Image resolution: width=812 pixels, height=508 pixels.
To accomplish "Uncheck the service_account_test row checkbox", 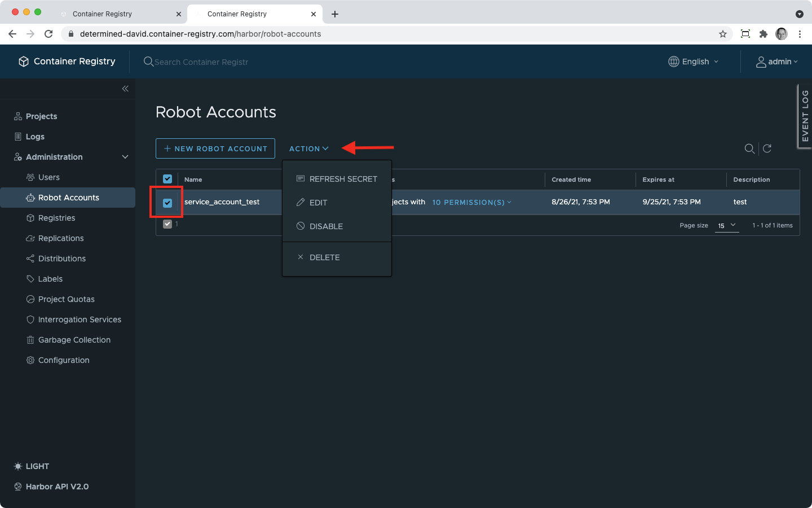I will [167, 203].
